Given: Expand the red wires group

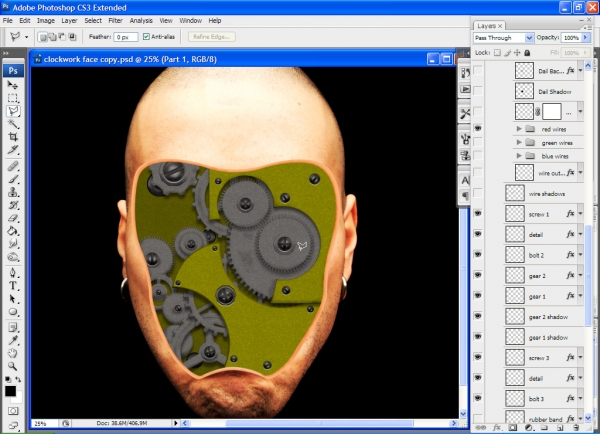Looking at the screenshot, I should (519, 129).
